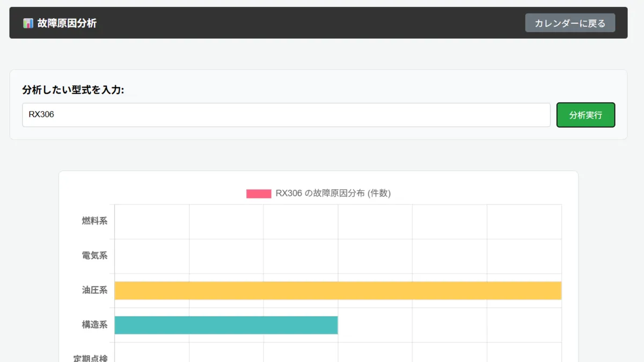Image resolution: width=644 pixels, height=362 pixels.
Task: Click the empty 定期点検 row in chart
Action: tap(338, 355)
